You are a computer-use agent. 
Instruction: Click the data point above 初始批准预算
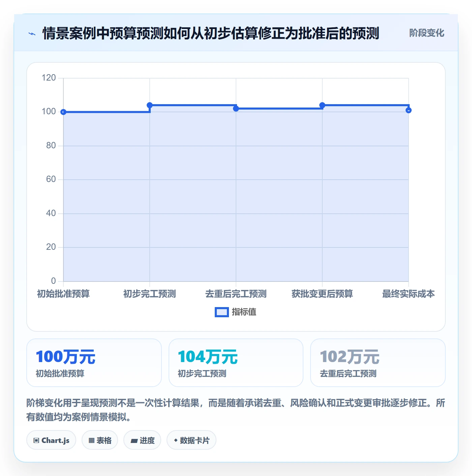[x=63, y=112]
